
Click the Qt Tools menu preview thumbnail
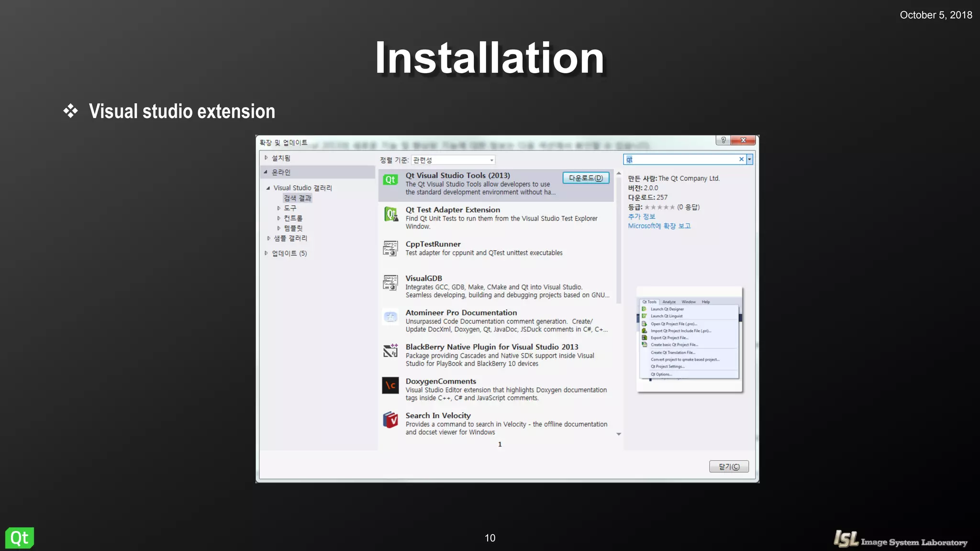click(689, 339)
